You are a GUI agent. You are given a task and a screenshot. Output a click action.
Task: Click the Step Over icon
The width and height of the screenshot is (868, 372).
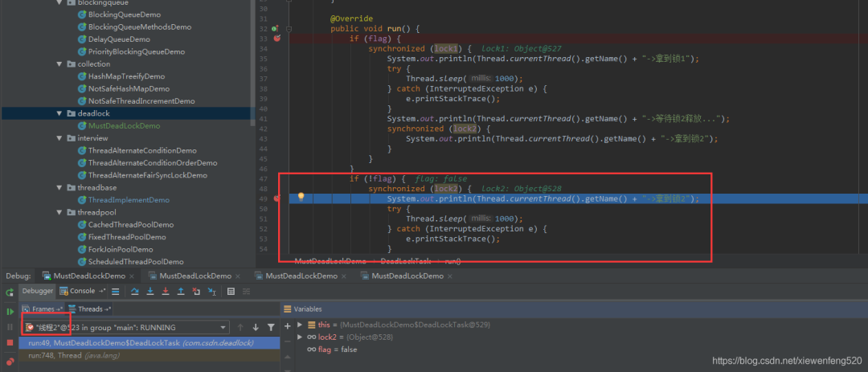(x=134, y=291)
